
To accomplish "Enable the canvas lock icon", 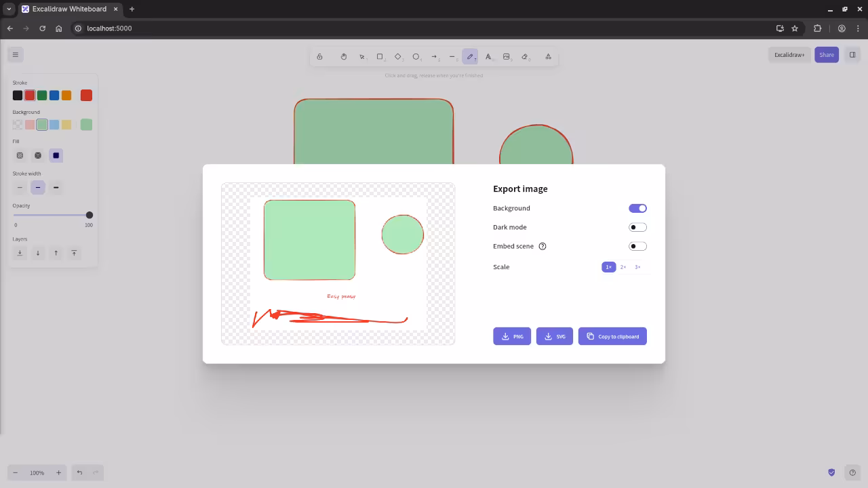I will point(320,56).
